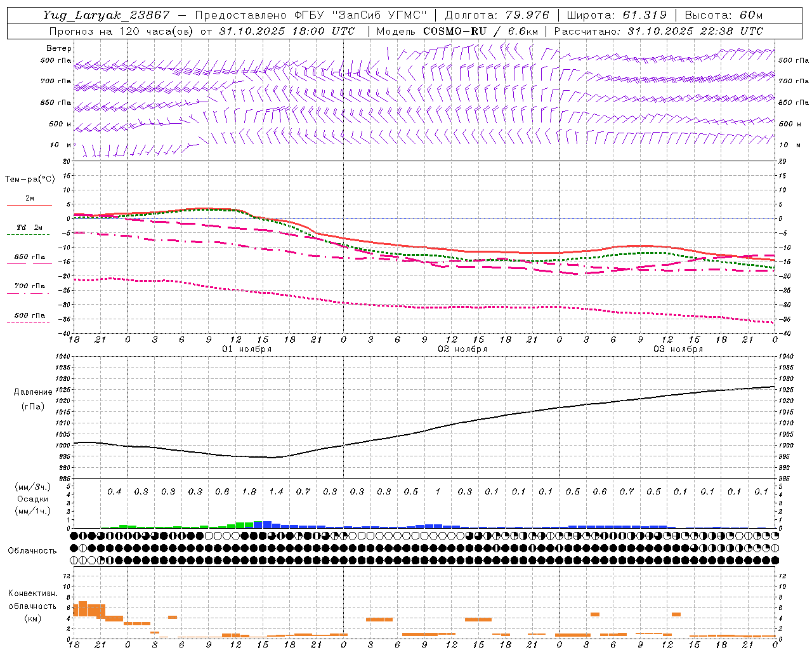The image size is (812, 650).
Task: Click the red solid 2м legend line sample
Action: pos(29,206)
